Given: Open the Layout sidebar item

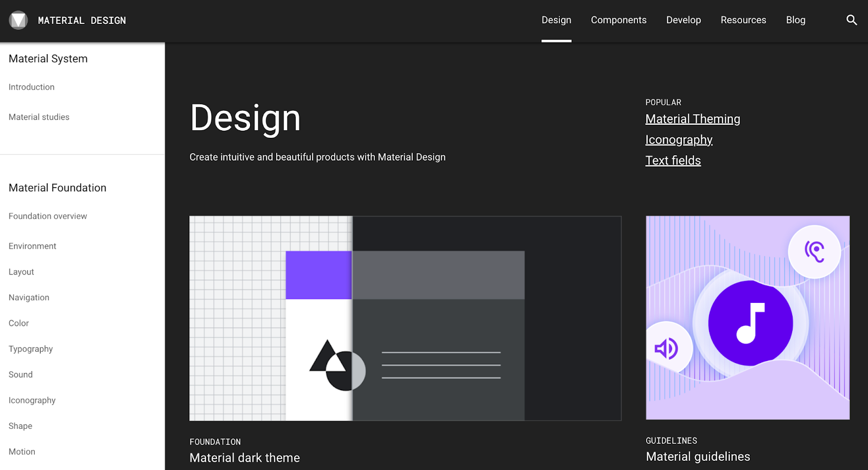Looking at the screenshot, I should 21,272.
